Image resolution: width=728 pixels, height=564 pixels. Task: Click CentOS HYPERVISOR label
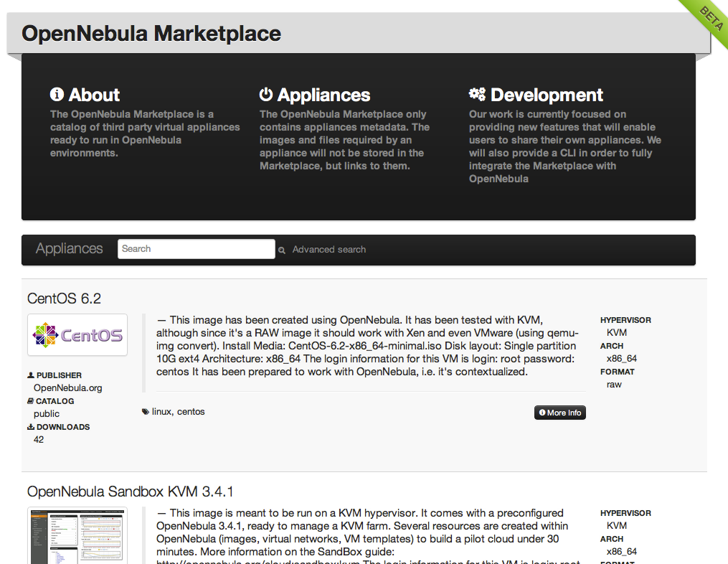[x=625, y=320]
